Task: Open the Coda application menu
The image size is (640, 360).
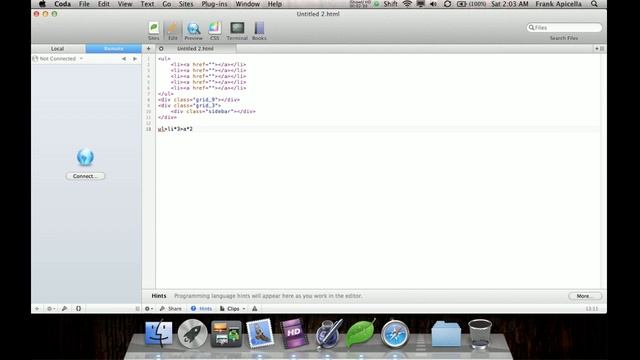Action: point(62,4)
